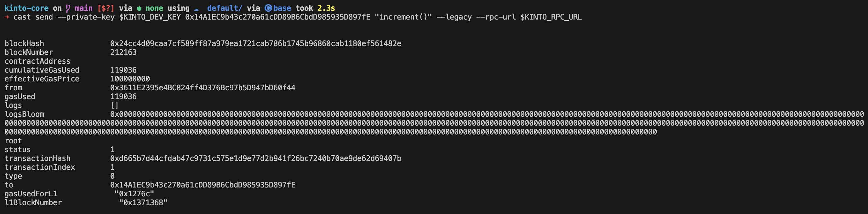Click the gasUsedForL1 value "0x1276c"
868x214 pixels.
click(x=134, y=194)
